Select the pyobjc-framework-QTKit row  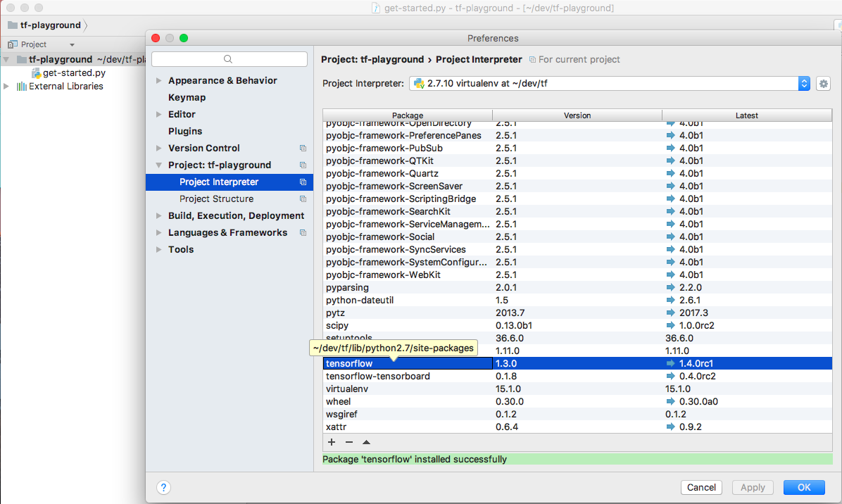577,161
